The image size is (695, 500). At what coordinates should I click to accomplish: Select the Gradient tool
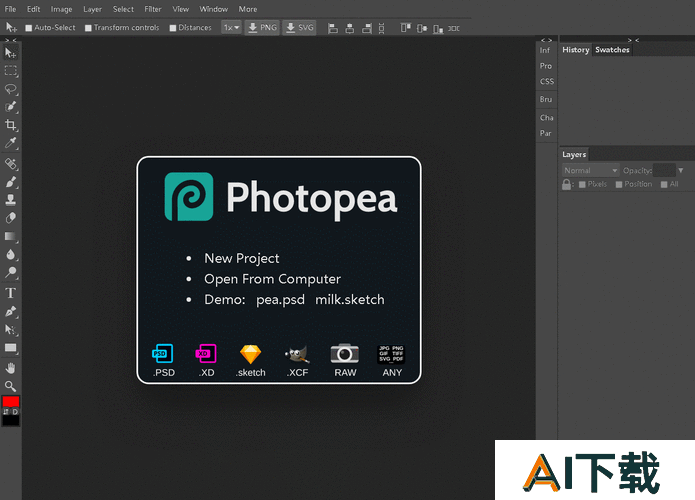point(10,236)
